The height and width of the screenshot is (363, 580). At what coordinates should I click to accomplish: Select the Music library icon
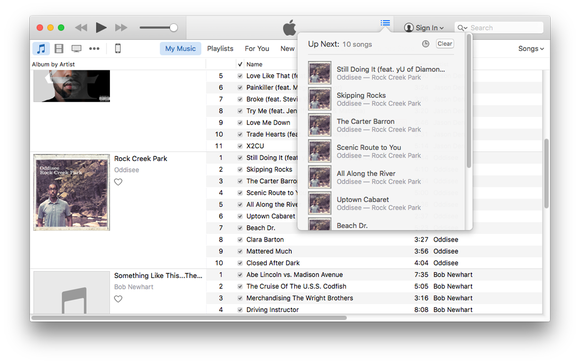(x=41, y=48)
